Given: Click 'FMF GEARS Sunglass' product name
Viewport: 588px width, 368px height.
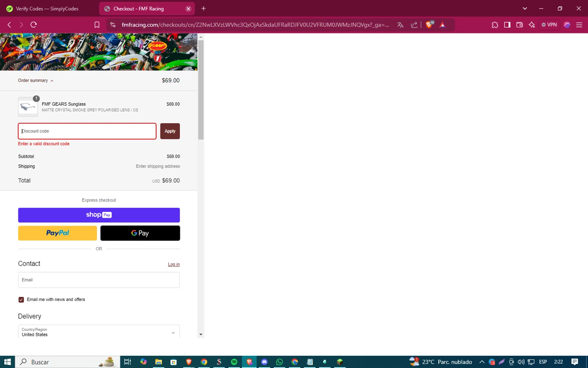Looking at the screenshot, I should [64, 104].
